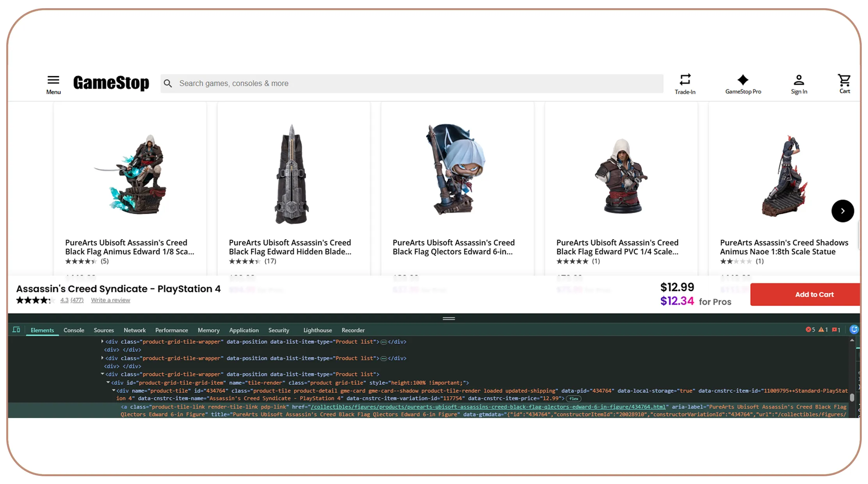Click the Add to Cart button
The width and height of the screenshot is (868, 484).
coord(805,294)
